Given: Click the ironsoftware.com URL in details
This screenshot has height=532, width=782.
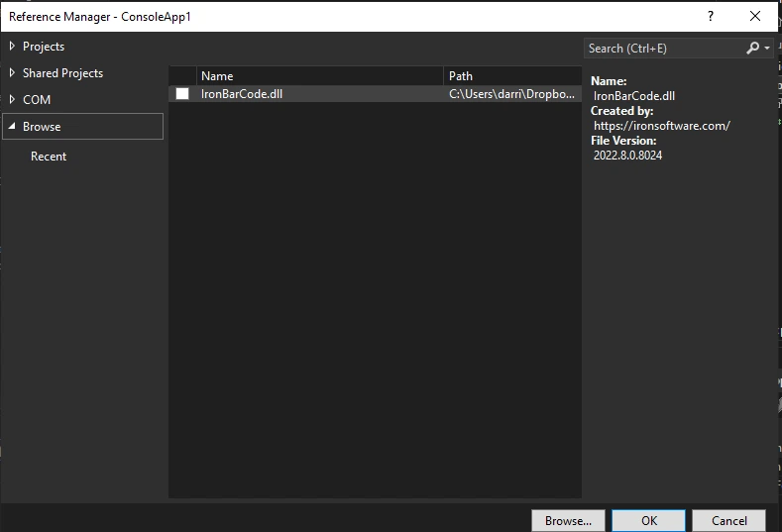Looking at the screenshot, I should [x=662, y=126].
